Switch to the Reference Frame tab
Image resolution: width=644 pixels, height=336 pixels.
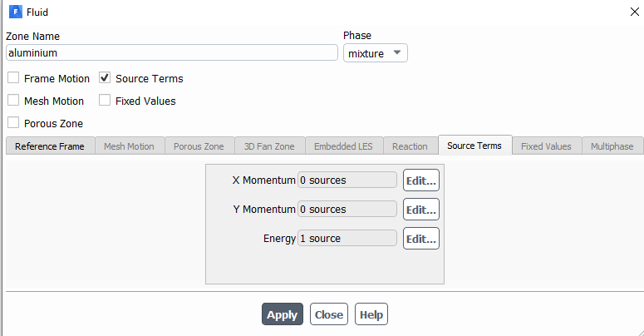49,146
